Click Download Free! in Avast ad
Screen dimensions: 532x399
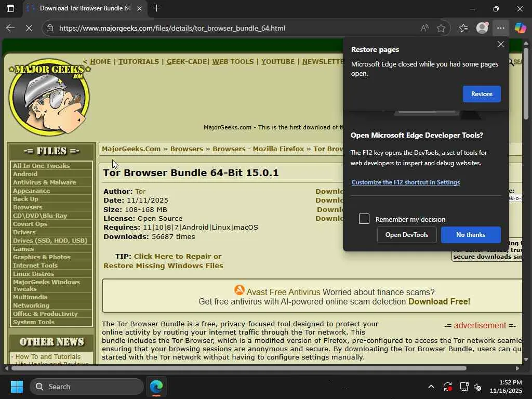[x=439, y=301]
